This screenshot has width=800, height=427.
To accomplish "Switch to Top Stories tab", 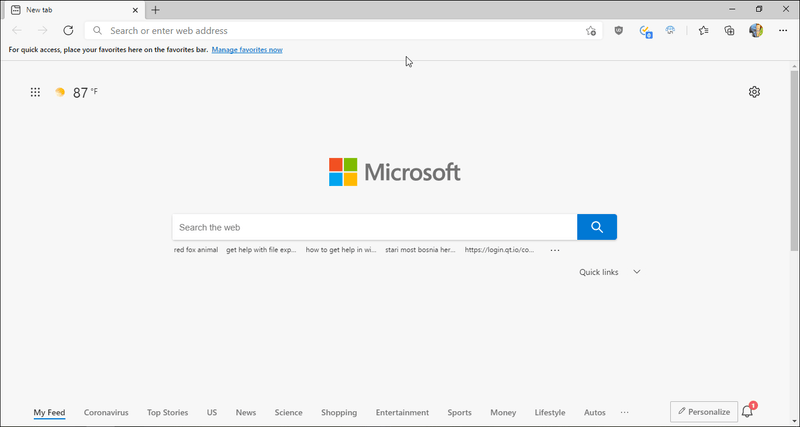I will pos(167,412).
